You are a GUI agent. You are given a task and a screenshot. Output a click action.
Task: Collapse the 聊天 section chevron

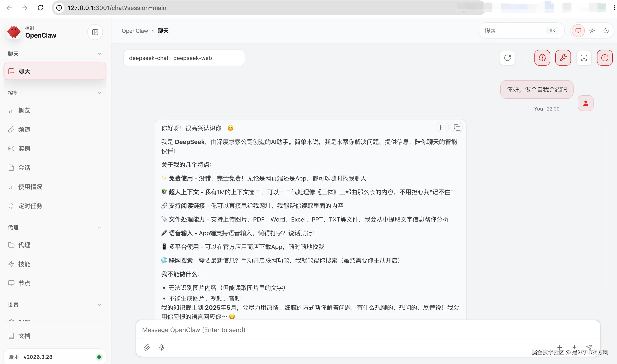[x=99, y=54]
